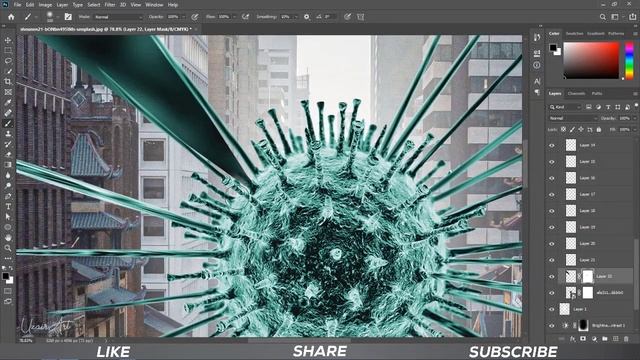Select the Clone Stamp tool
This screenshot has height=360, width=640.
click(x=8, y=133)
